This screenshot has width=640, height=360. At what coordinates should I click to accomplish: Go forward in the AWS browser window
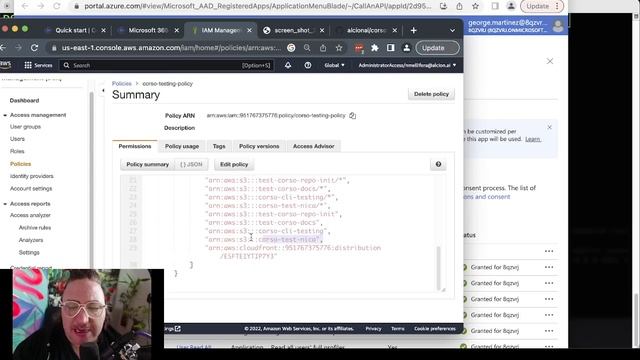pos(18,48)
